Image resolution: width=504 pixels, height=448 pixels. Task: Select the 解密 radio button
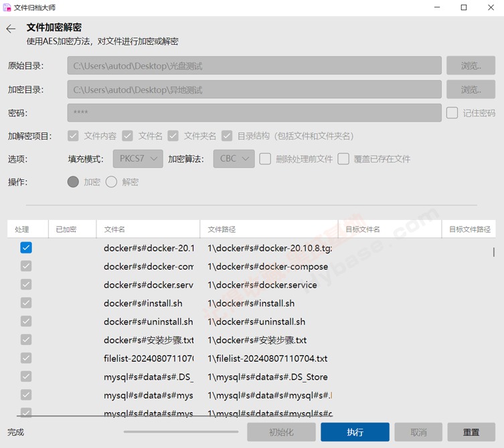click(111, 182)
